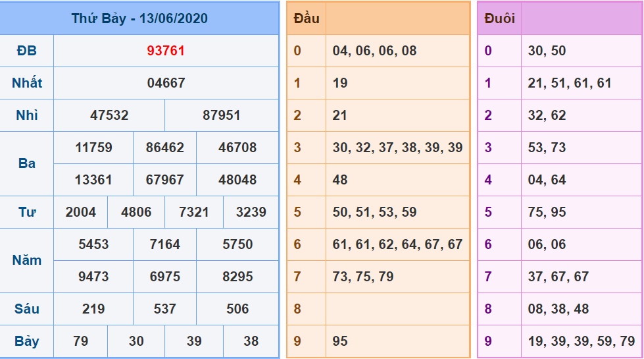
Task: Select sixth prize number 537
Action: pos(164,309)
